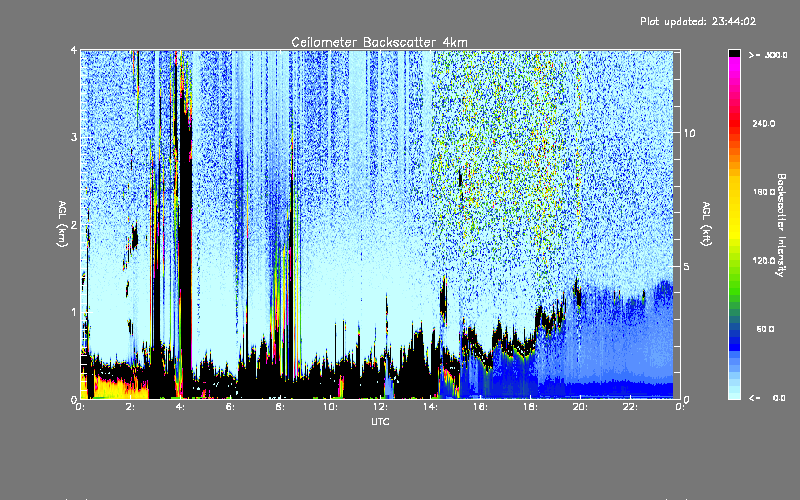
Task: Click the 1 tick on the AGL (km) axis
Action: (74, 312)
